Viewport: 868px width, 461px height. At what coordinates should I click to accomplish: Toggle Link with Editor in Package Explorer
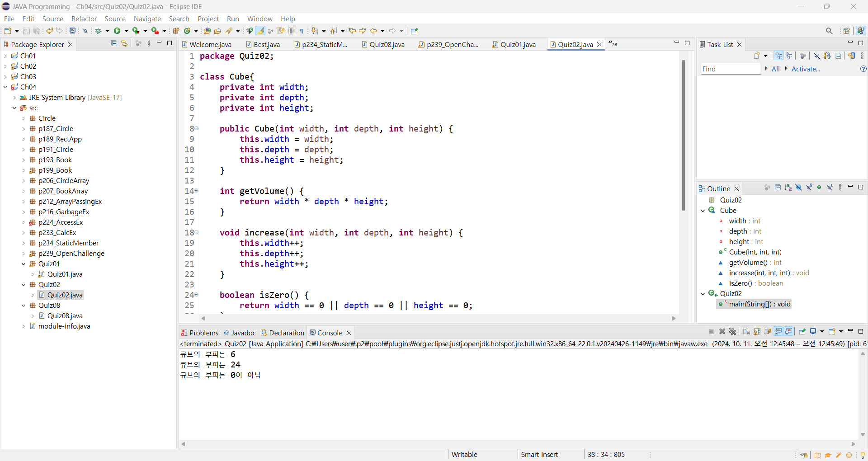pos(124,43)
